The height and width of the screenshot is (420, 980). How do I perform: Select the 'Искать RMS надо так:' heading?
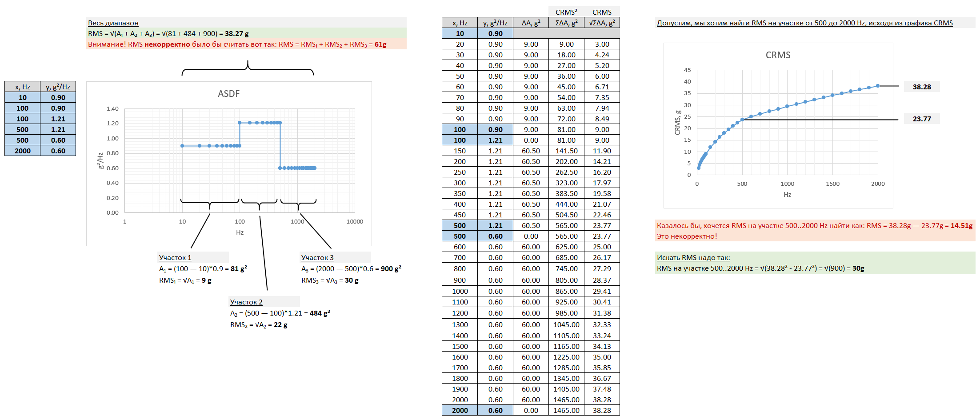pyautogui.click(x=693, y=257)
